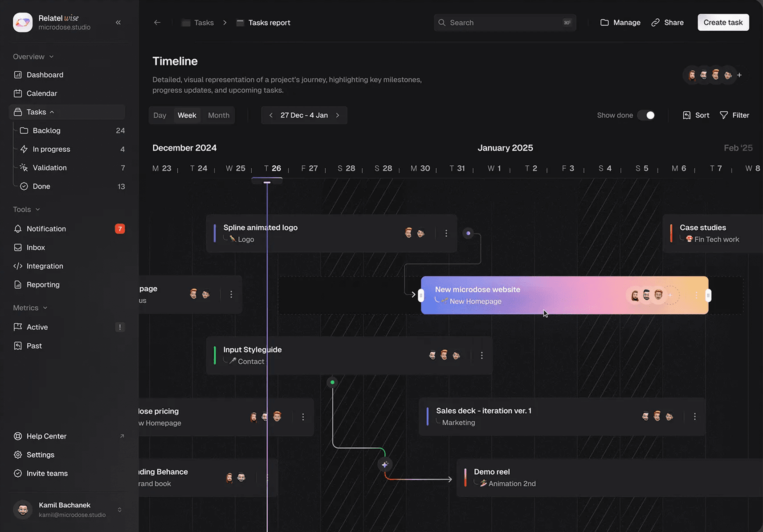Expand the Kamil Bachanek account switcher

tap(119, 510)
